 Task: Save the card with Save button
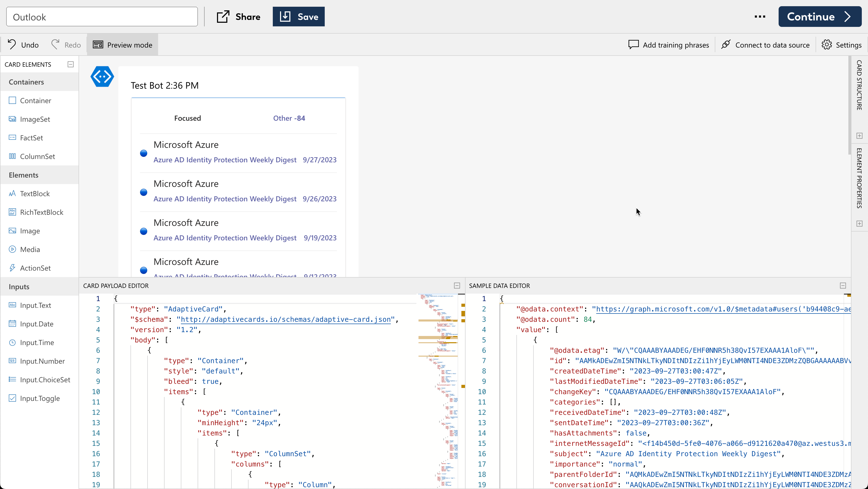point(299,17)
